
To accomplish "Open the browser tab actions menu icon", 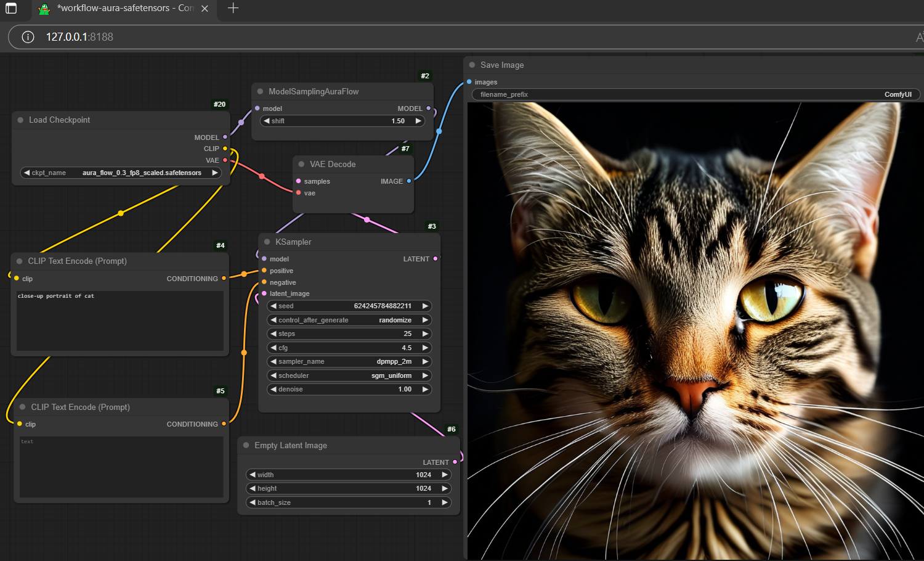I will tap(11, 9).
